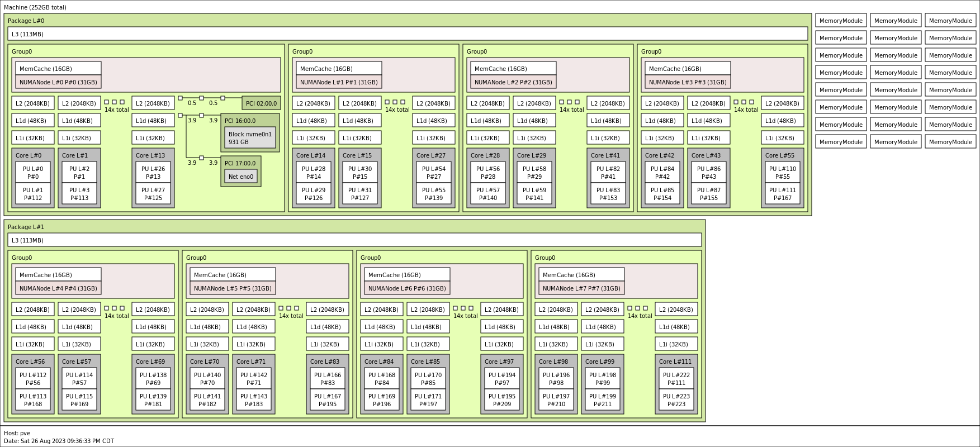The height and width of the screenshot is (447, 980).
Task: Select the "Core L#111" label
Action: (675, 362)
